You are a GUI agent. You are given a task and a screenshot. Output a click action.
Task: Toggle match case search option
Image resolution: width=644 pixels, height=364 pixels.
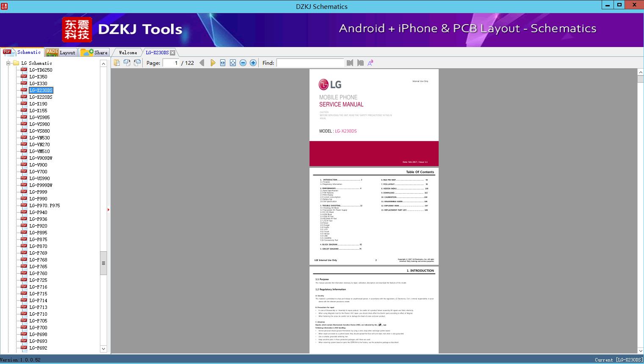370,63
